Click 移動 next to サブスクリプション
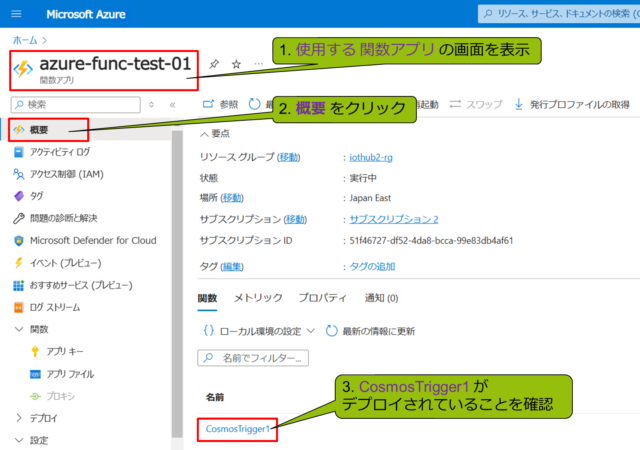 [x=295, y=219]
